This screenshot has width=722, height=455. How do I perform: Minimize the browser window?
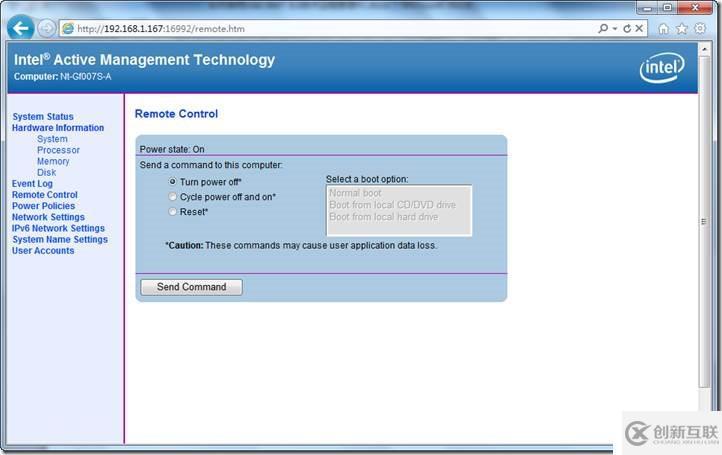click(647, 7)
